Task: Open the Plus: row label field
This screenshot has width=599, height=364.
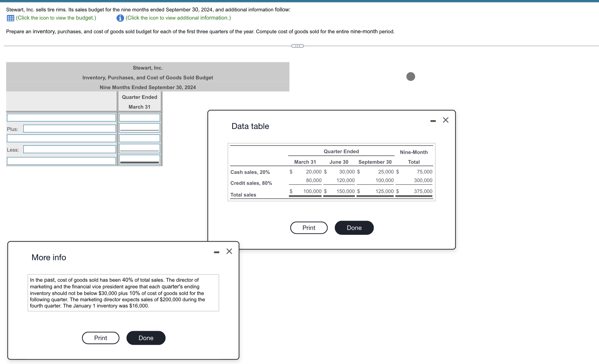Action: (x=69, y=128)
